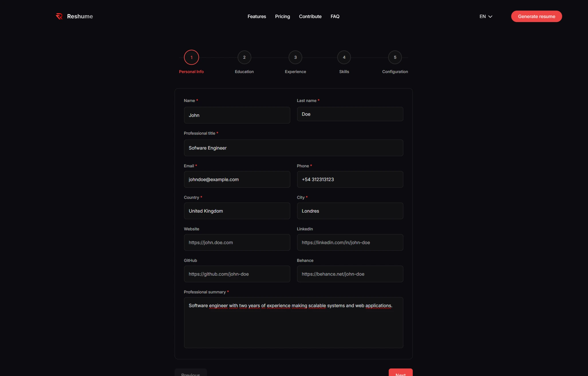Focus the Name field containing John
Screen dimensions: 588x376
click(237, 115)
